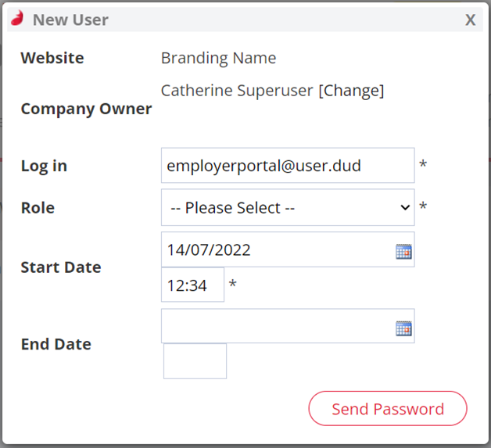The width and height of the screenshot is (491, 448).
Task: Focus the empty End Date time box
Action: [x=195, y=361]
